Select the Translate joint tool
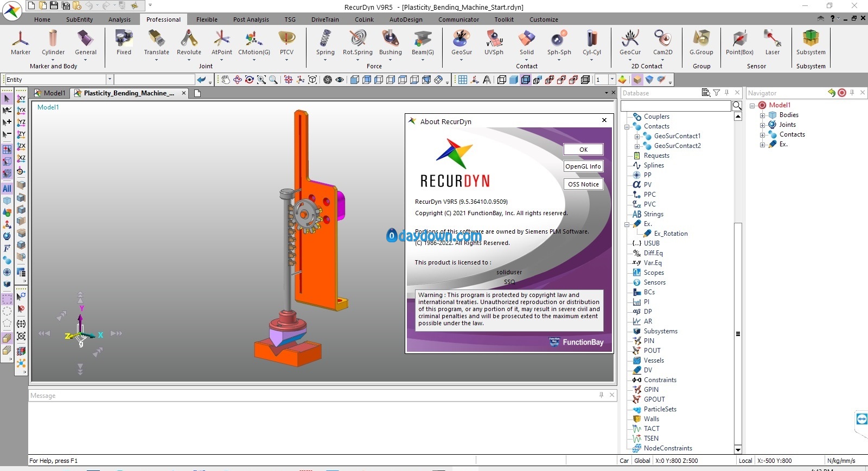This screenshot has height=471, width=868. [x=156, y=42]
